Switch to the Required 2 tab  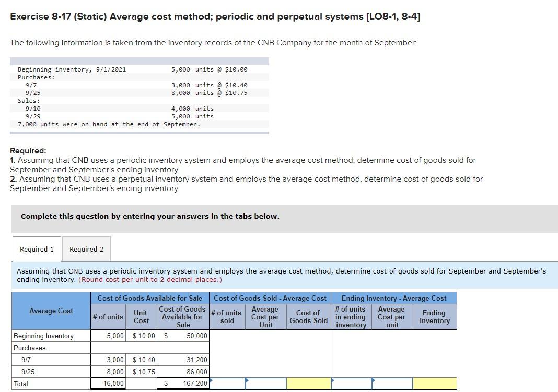(x=86, y=249)
